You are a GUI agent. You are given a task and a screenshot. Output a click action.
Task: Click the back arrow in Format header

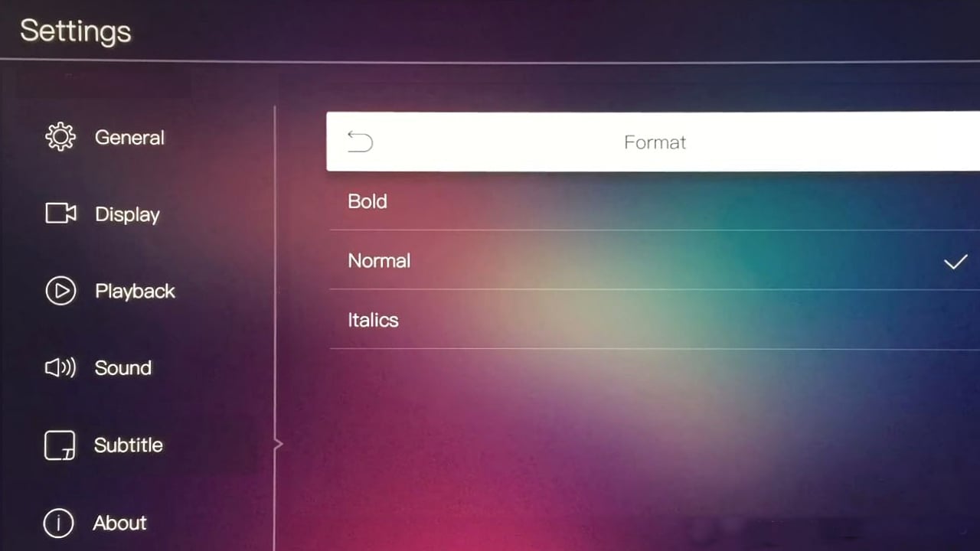coord(360,142)
